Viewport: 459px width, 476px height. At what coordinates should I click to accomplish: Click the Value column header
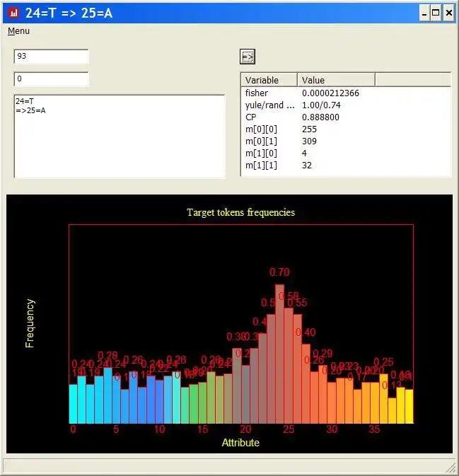336,80
